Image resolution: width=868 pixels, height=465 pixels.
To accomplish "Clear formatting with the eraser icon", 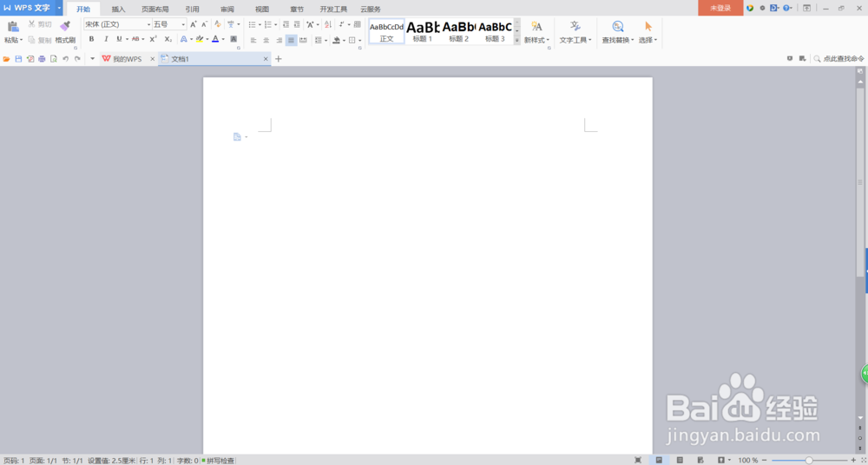I will click(218, 24).
